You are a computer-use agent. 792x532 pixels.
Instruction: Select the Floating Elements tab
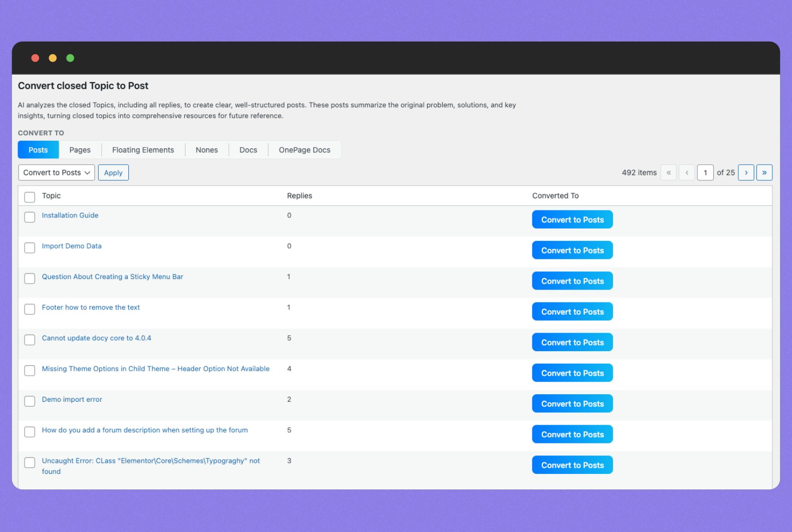pos(143,150)
